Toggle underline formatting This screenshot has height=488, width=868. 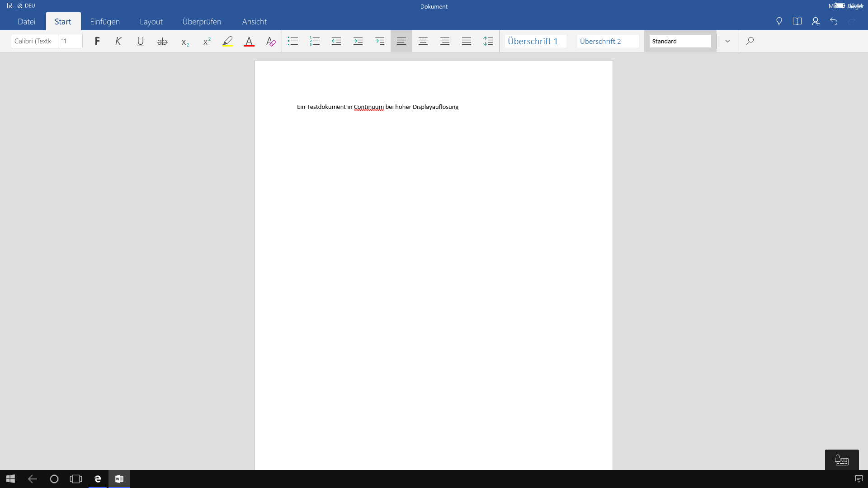pyautogui.click(x=140, y=41)
